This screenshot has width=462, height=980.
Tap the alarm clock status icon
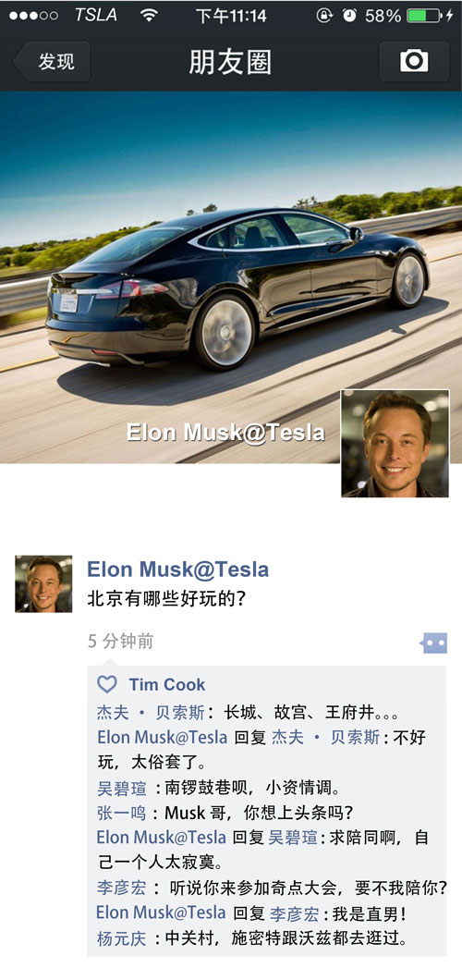[x=349, y=16]
